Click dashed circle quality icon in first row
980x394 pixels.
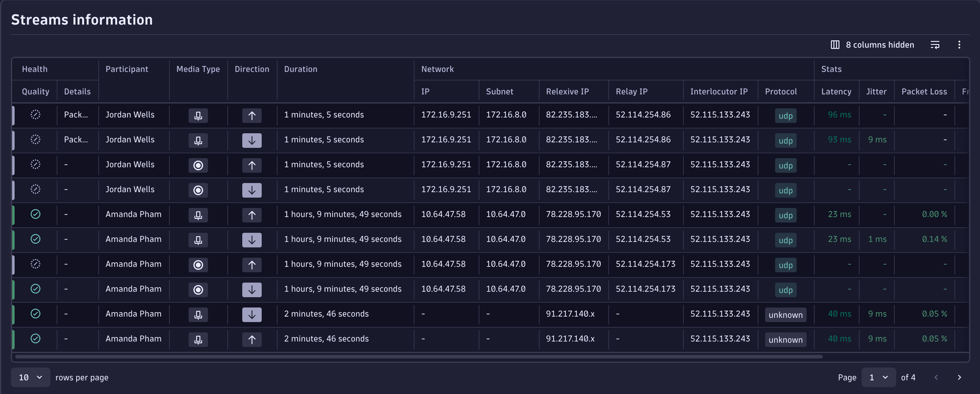(x=36, y=114)
